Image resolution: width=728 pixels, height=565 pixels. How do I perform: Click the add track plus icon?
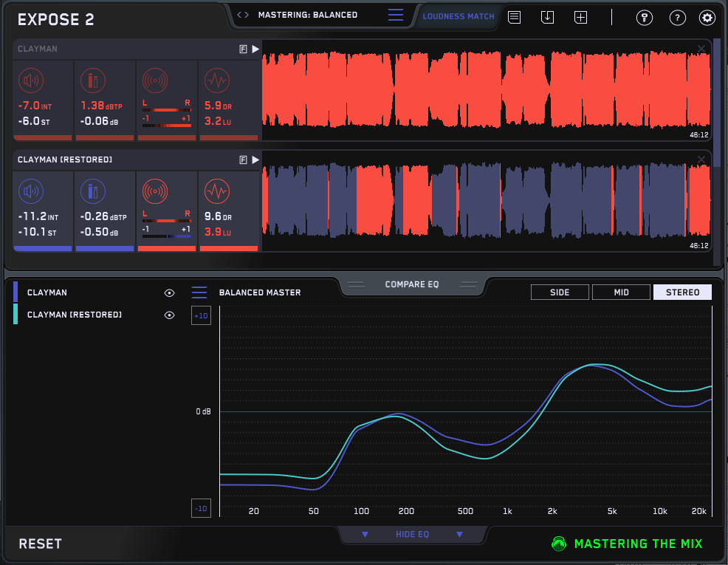(581, 17)
